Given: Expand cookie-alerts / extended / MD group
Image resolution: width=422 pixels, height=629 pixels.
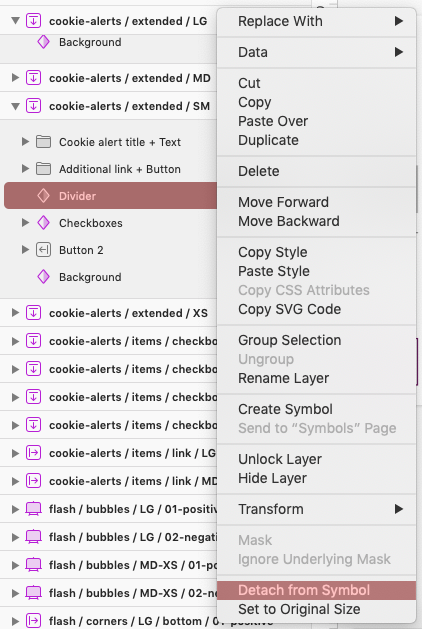Looking at the screenshot, I should [15, 78].
